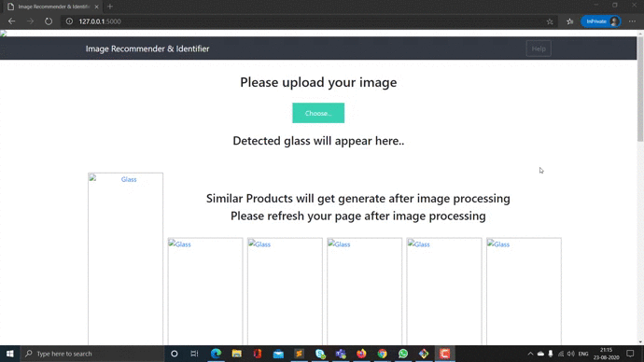Open the favorites list icon

pos(569,21)
